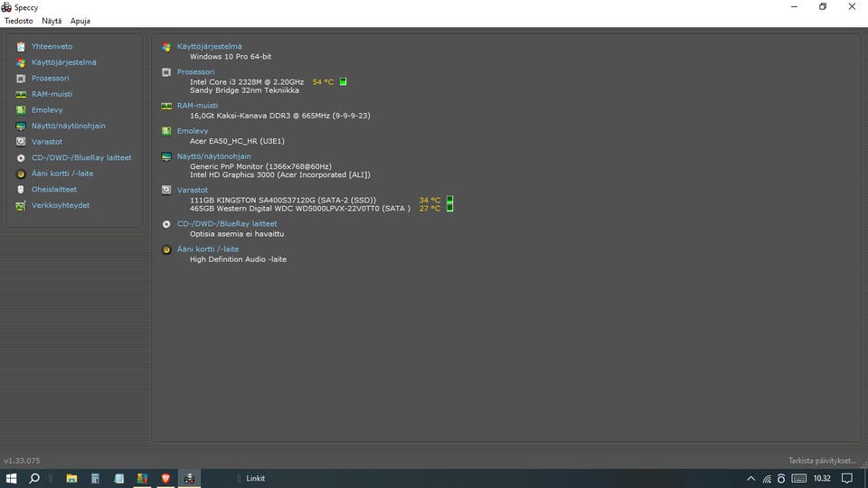
Task: Open CD-/DWD-/BlueRay laitteet heading in summary
Action: pos(227,223)
